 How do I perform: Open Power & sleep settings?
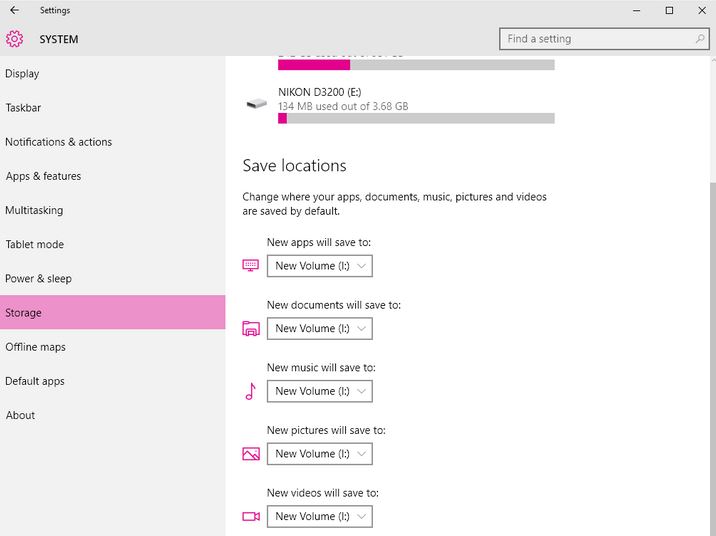112,279
